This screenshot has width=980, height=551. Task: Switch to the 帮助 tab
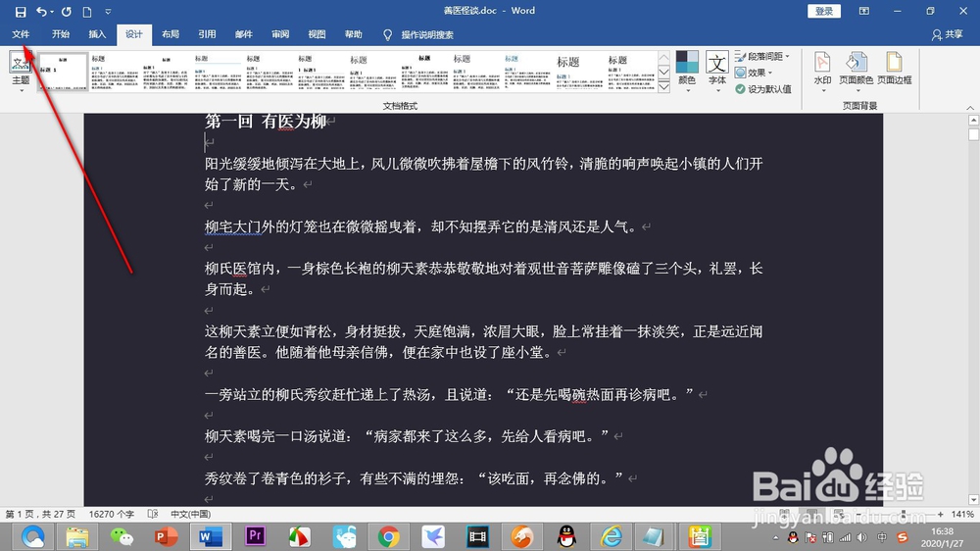353,34
